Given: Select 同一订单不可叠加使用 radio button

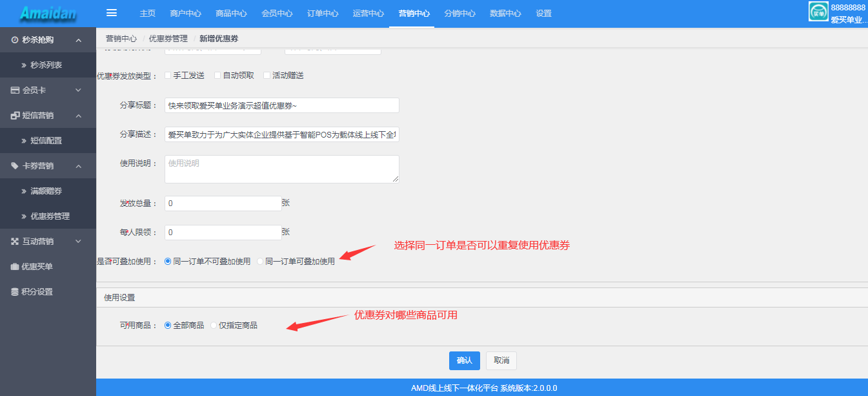Looking at the screenshot, I should pyautogui.click(x=168, y=262).
